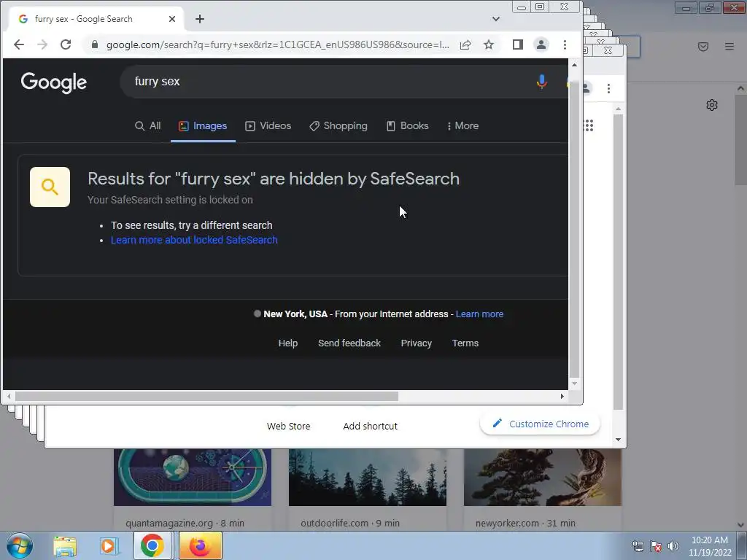
Task: Open the Firefox Pocket icon
Action: click(703, 46)
